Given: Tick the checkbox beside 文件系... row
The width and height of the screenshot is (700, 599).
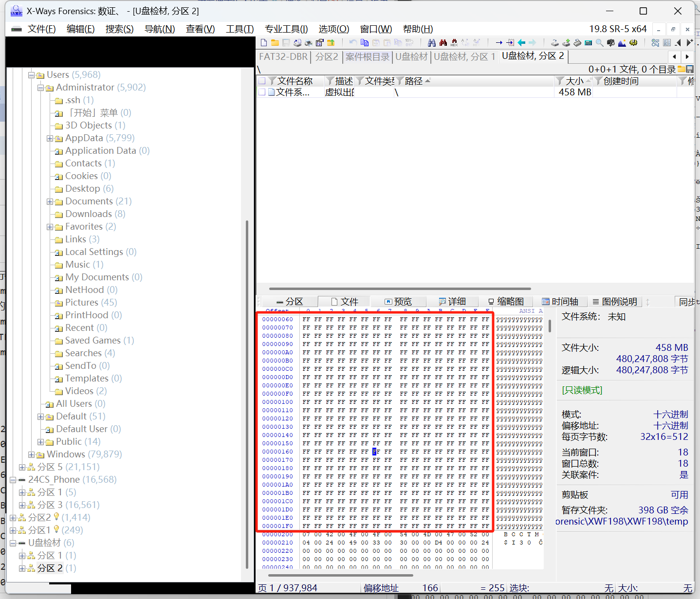Looking at the screenshot, I should click(x=262, y=92).
